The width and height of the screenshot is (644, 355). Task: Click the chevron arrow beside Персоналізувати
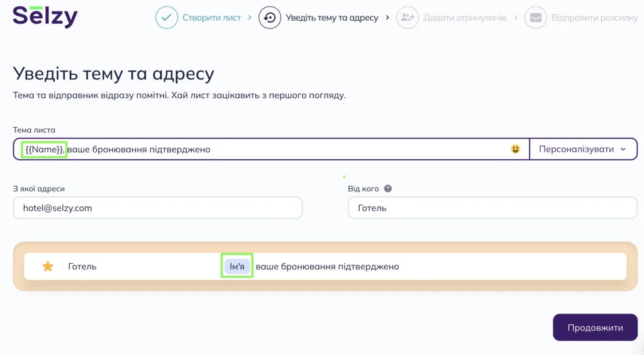623,149
